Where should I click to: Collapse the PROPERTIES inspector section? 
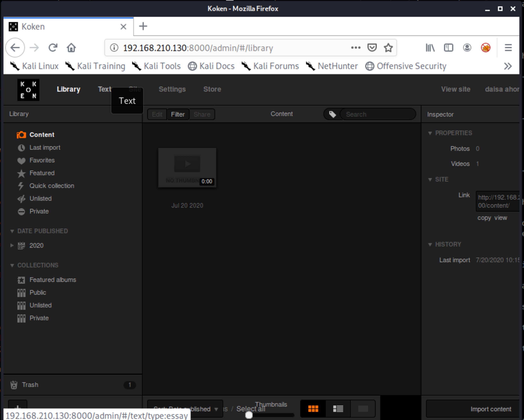[x=430, y=133]
